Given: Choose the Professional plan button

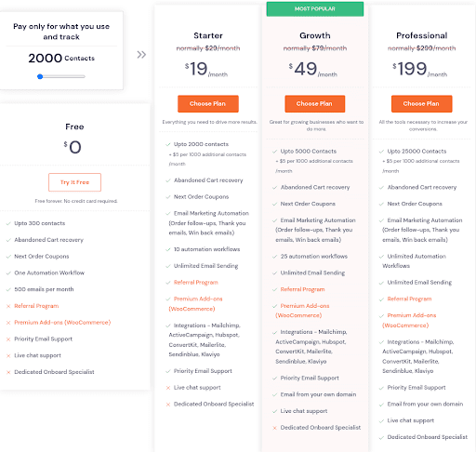Looking at the screenshot, I should click(421, 103).
